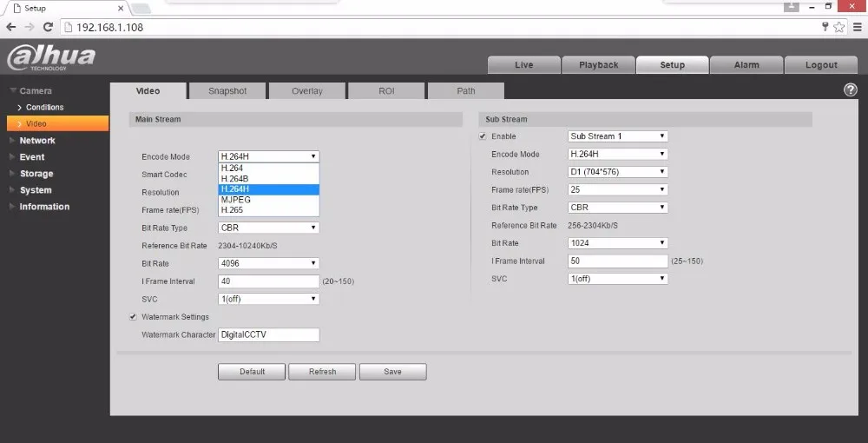This screenshot has width=868, height=443.
Task: Click Sub Stream I Frame Interval field
Action: (618, 261)
